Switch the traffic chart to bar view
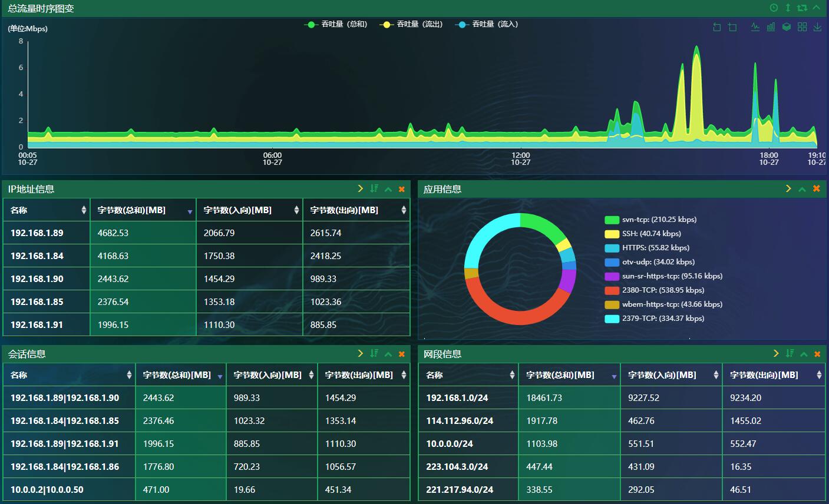Viewport: 829px width, 504px height. pos(771,27)
